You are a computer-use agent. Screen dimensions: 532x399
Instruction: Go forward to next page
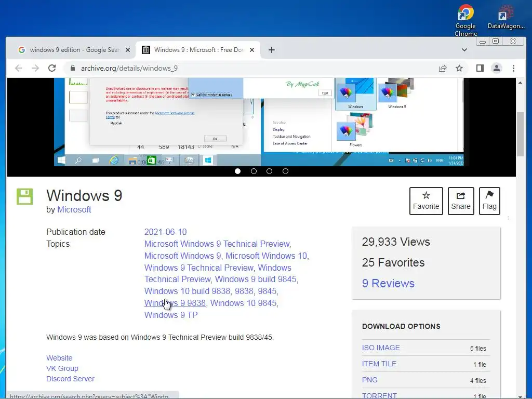coord(35,68)
